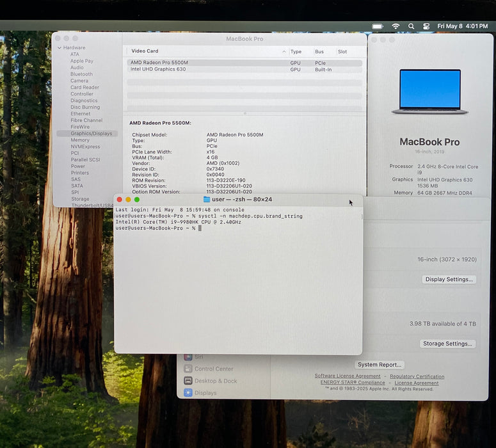Image resolution: width=496 pixels, height=448 pixels.
Task: Open battery status in menu bar
Action: click(378, 27)
